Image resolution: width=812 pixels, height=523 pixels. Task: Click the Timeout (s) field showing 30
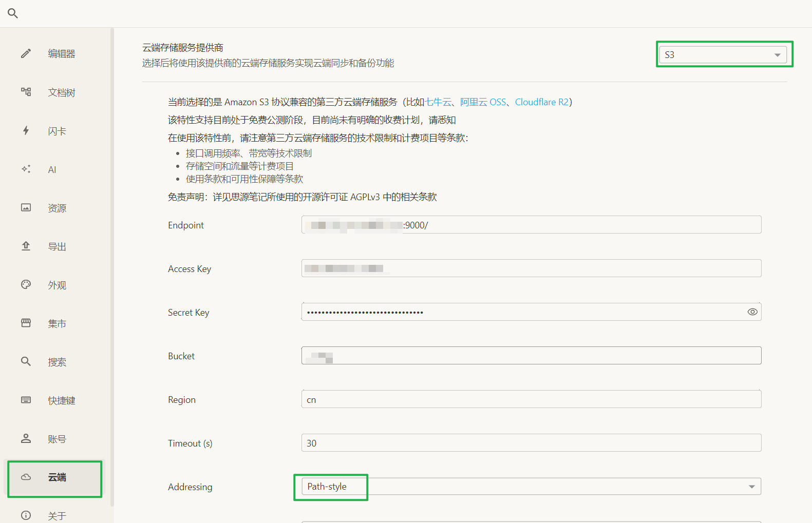(x=531, y=443)
